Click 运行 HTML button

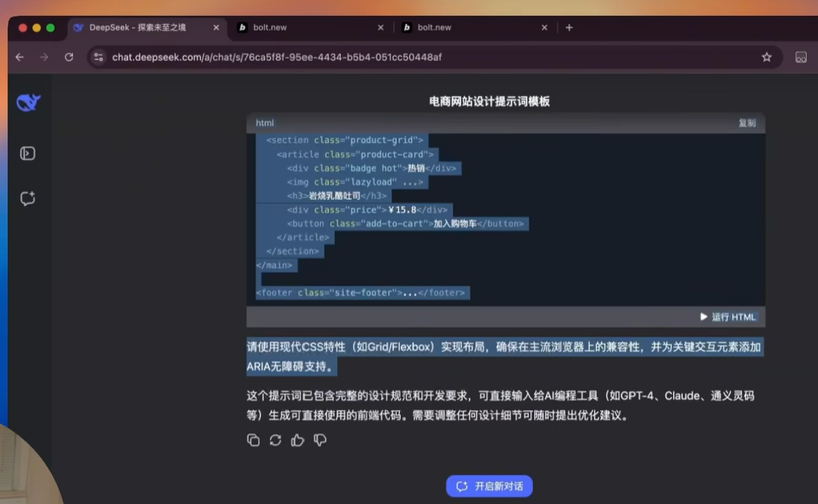(728, 317)
